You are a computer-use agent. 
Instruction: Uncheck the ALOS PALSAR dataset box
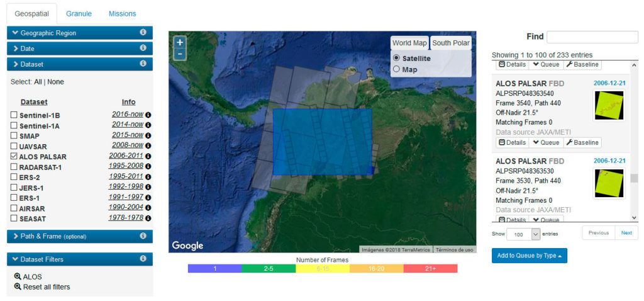(14, 156)
